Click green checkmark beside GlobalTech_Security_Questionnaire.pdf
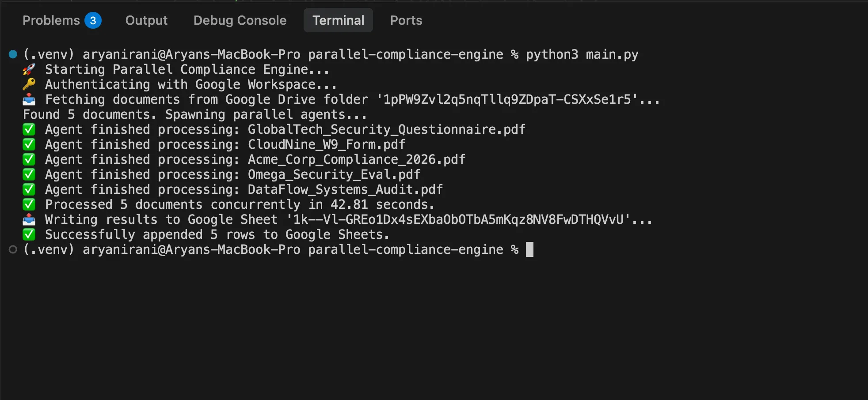Viewport: 868px width, 400px height. (x=29, y=129)
